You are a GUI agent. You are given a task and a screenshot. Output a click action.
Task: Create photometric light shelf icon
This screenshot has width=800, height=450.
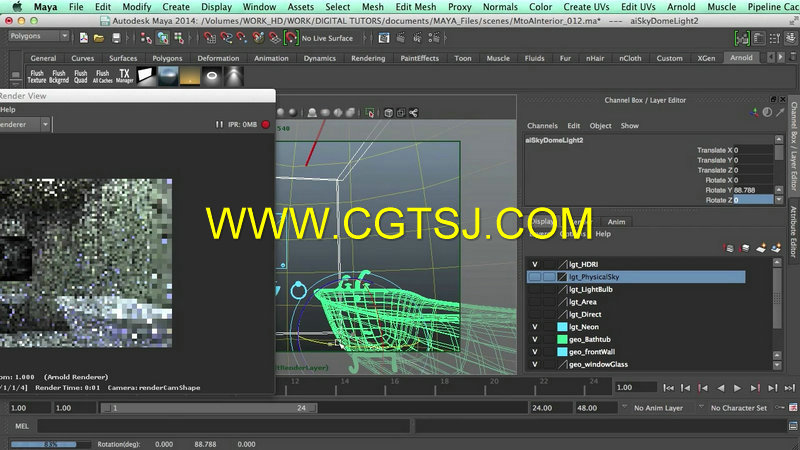(x=234, y=77)
